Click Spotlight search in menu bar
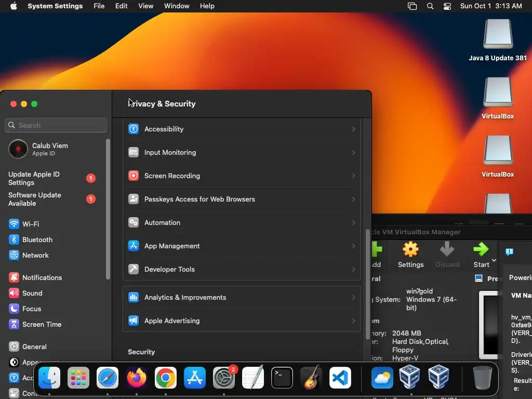This screenshot has width=532, height=399. (x=430, y=6)
